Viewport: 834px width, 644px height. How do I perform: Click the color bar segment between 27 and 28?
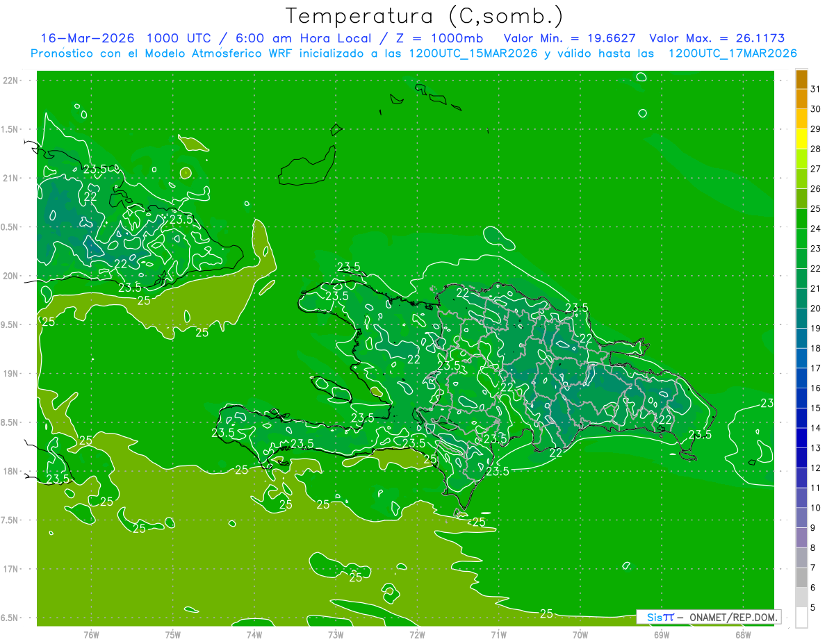pyautogui.click(x=801, y=158)
